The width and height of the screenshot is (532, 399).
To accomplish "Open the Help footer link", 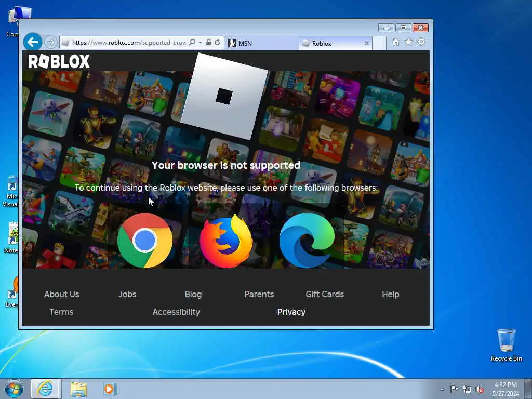I will 391,294.
